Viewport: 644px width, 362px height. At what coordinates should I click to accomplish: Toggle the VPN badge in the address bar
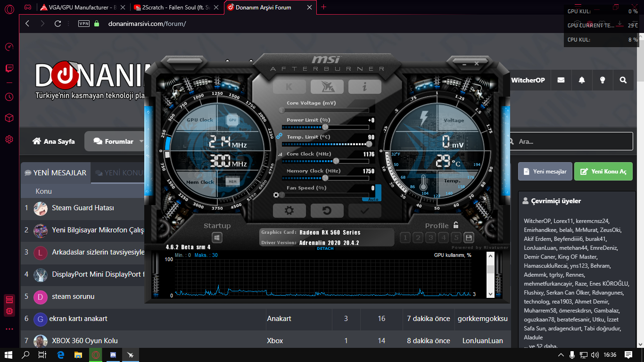click(x=83, y=24)
